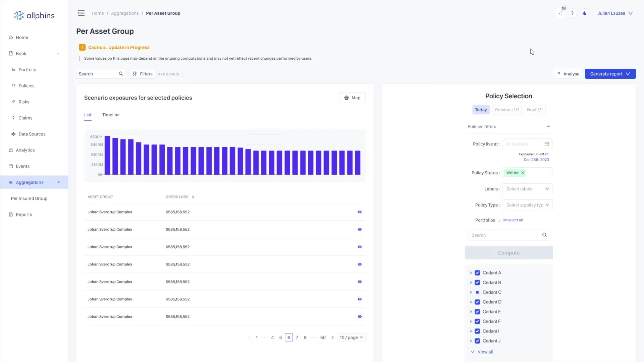The image size is (644, 362).
Task: Uncheck the Cedant J checkbox
Action: pyautogui.click(x=477, y=341)
